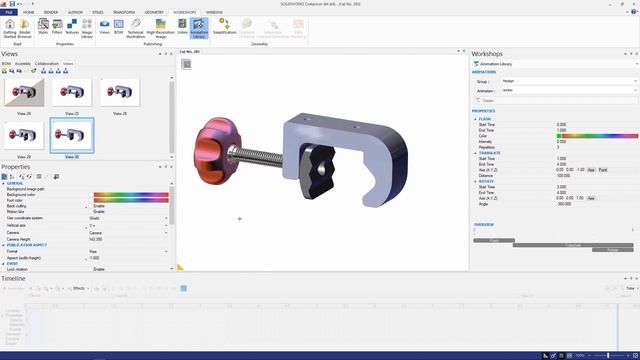Click the Point button in TRANSLATE row

pyautogui.click(x=603, y=170)
